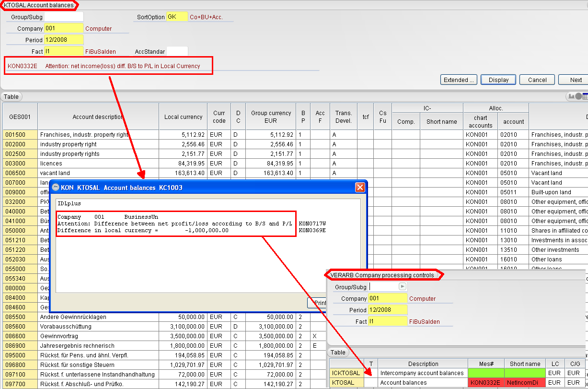Select account row 097700
The width and height of the screenshot is (588, 389).
pyautogui.click(x=20, y=384)
